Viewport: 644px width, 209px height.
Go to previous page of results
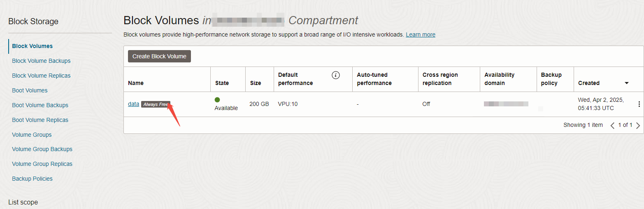(612, 125)
